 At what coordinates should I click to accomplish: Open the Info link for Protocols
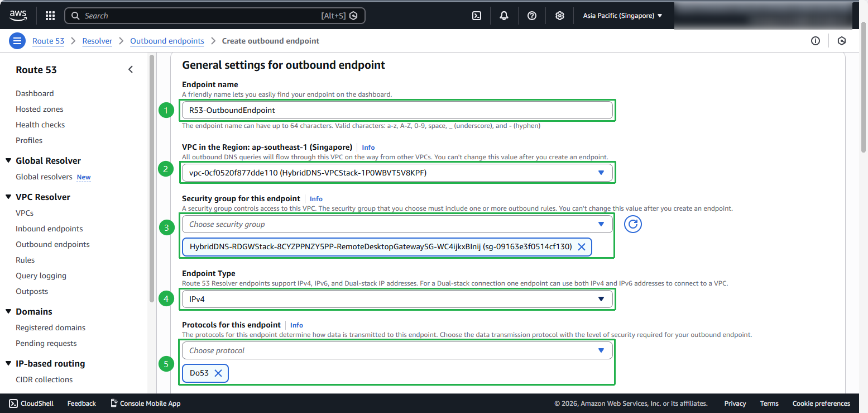296,325
